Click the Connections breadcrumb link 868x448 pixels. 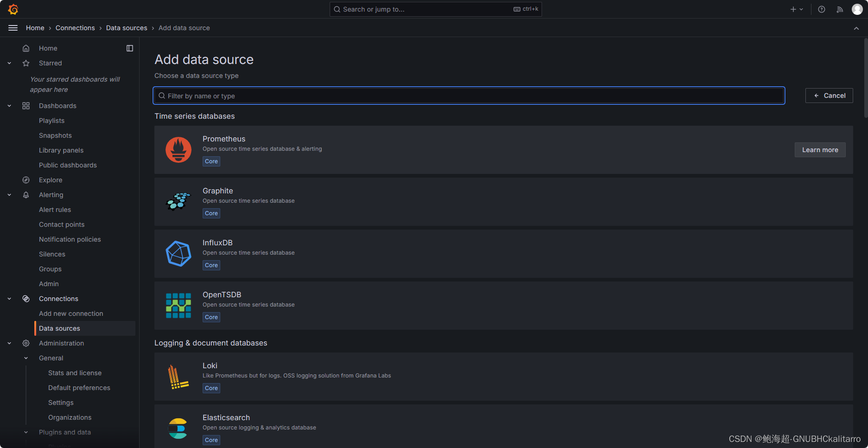[x=75, y=28]
